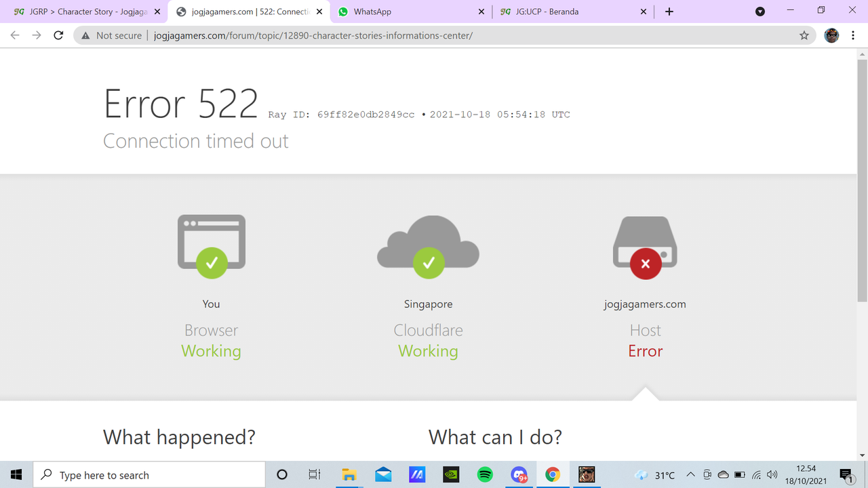Open Wi-Fi network tray icon
868x488 pixels.
757,475
